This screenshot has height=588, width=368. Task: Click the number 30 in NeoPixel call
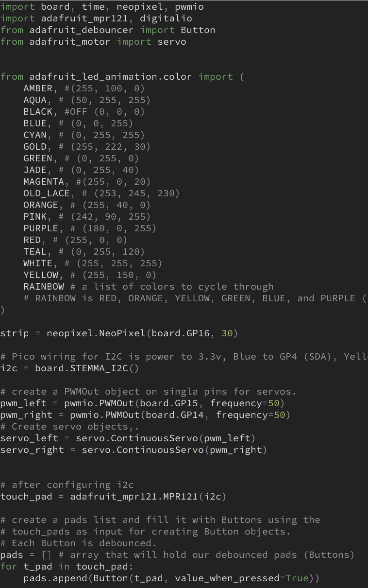click(227, 333)
